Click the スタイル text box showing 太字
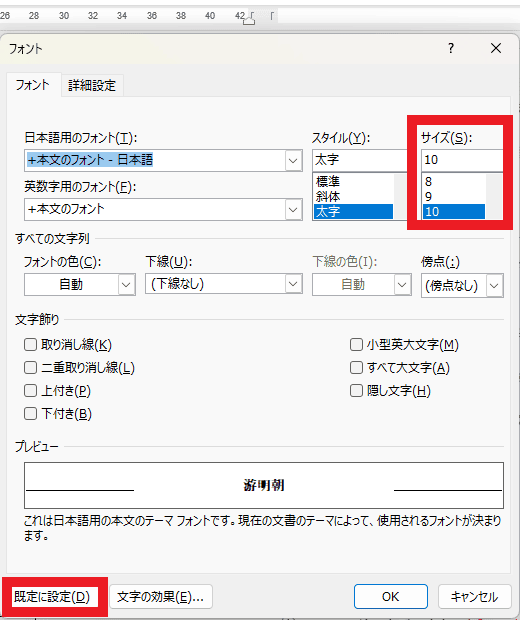The height and width of the screenshot is (620, 520). pyautogui.click(x=360, y=160)
